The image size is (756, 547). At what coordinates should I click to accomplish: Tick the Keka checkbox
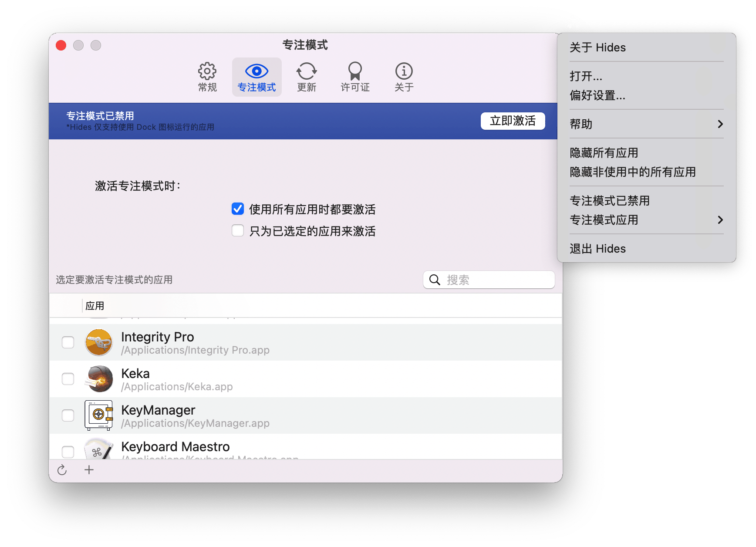(x=68, y=379)
